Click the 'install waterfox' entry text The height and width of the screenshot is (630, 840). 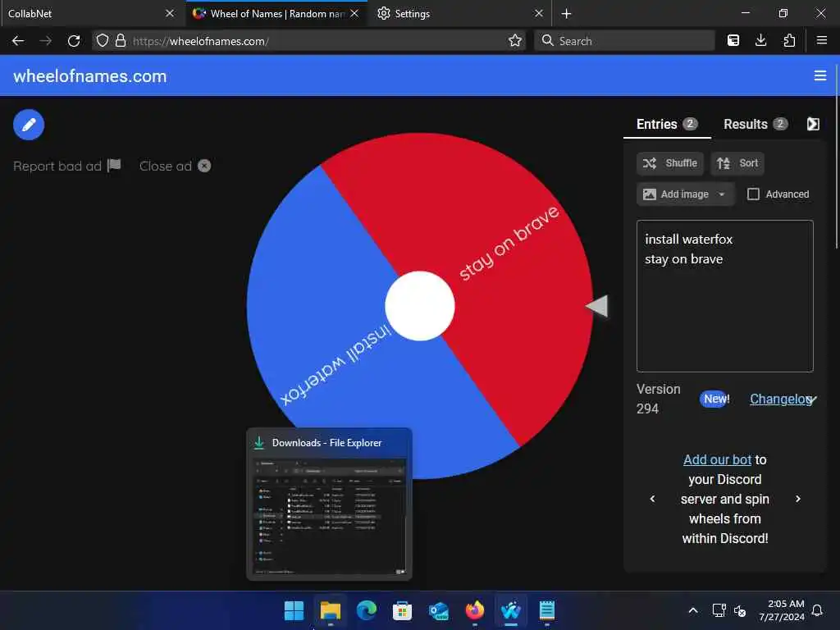688,240
